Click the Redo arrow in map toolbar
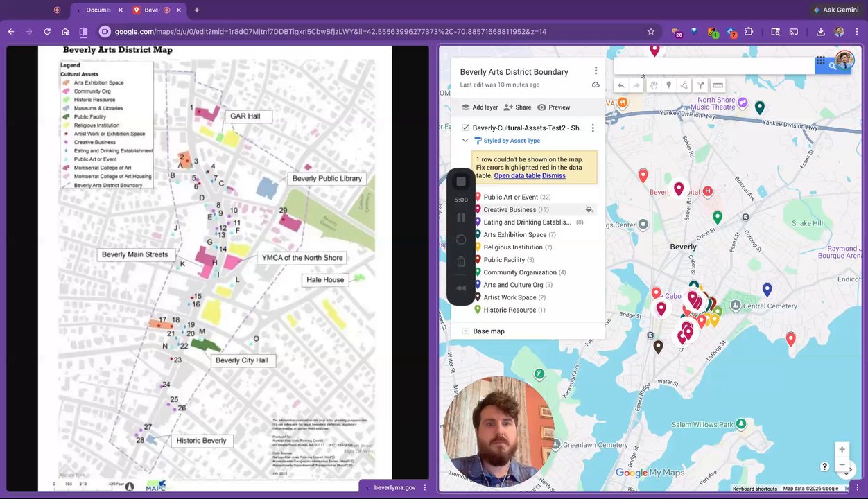This screenshot has width=868, height=499. (x=636, y=85)
